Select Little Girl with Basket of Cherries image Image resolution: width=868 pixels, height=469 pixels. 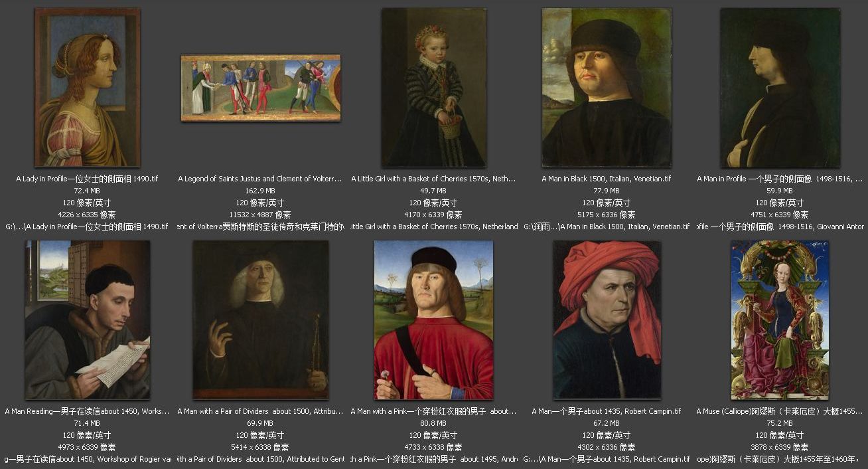tap(434, 87)
